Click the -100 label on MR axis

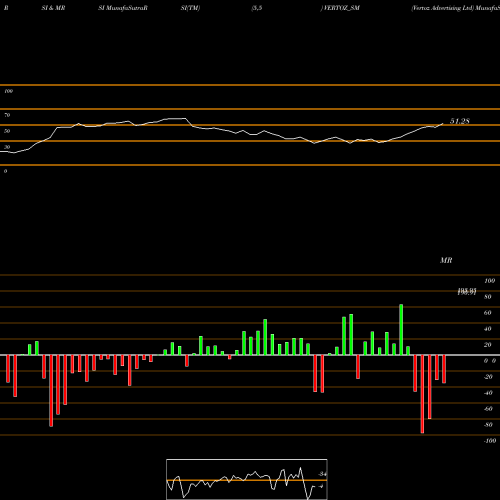pyautogui.click(x=490, y=441)
